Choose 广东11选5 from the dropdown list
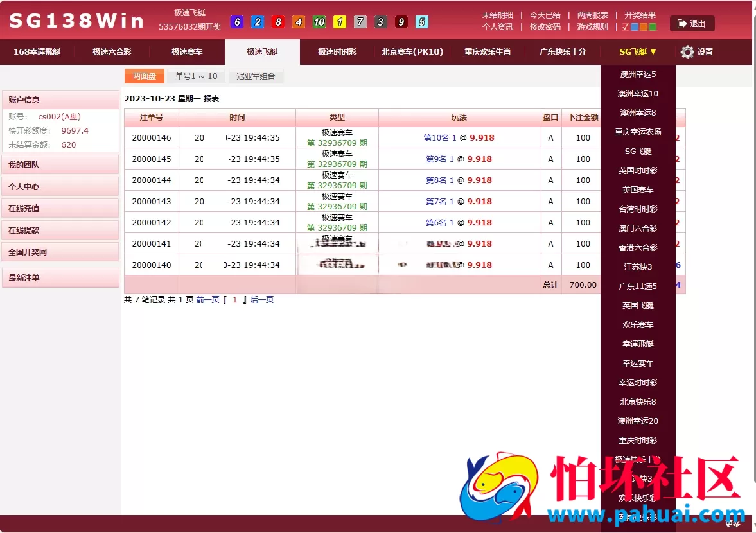Screen dimensions: 756x533 [x=638, y=286]
